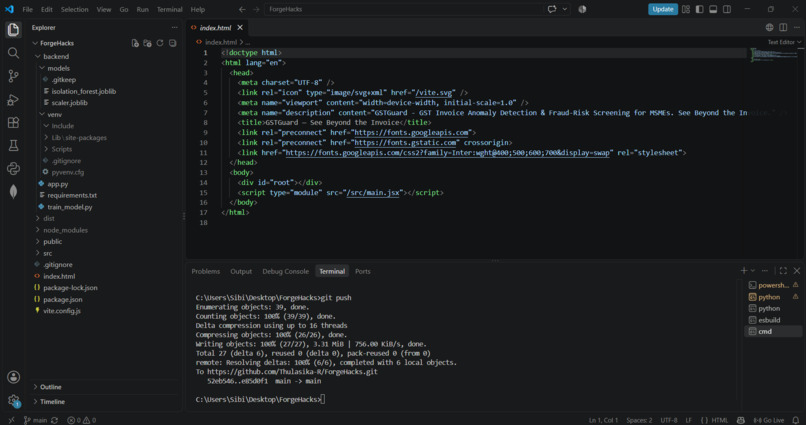Open the new terminal profile dropdown arrow
806x425 pixels.
753,271
